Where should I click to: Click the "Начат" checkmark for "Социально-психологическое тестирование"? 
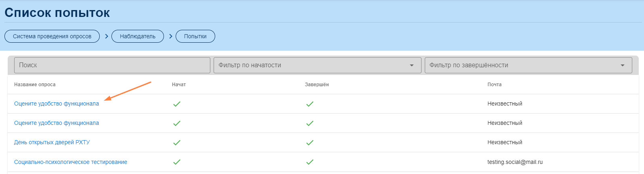point(176,162)
